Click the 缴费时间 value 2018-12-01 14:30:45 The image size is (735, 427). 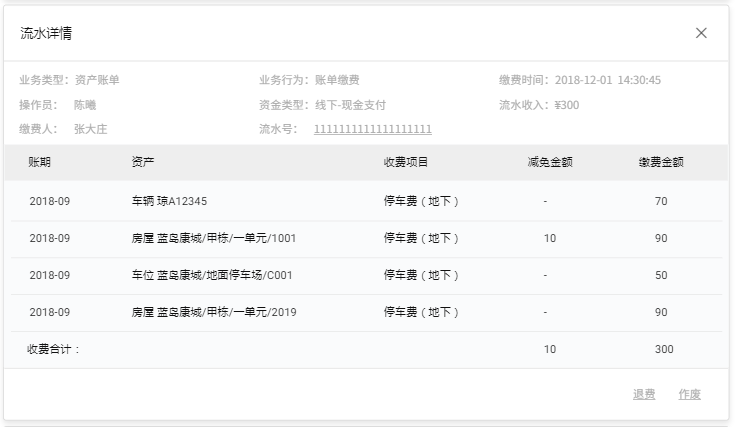pyautogui.click(x=607, y=80)
